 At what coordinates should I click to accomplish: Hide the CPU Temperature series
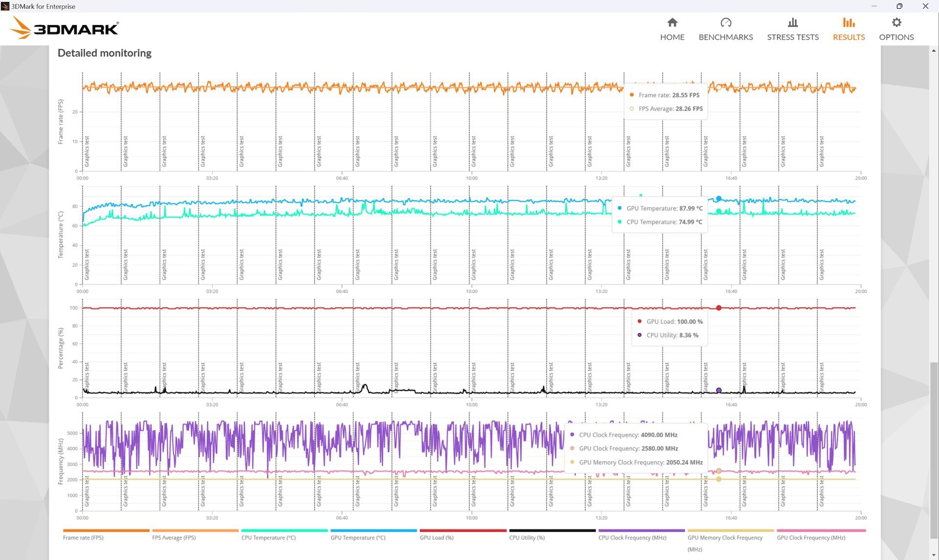(268, 538)
